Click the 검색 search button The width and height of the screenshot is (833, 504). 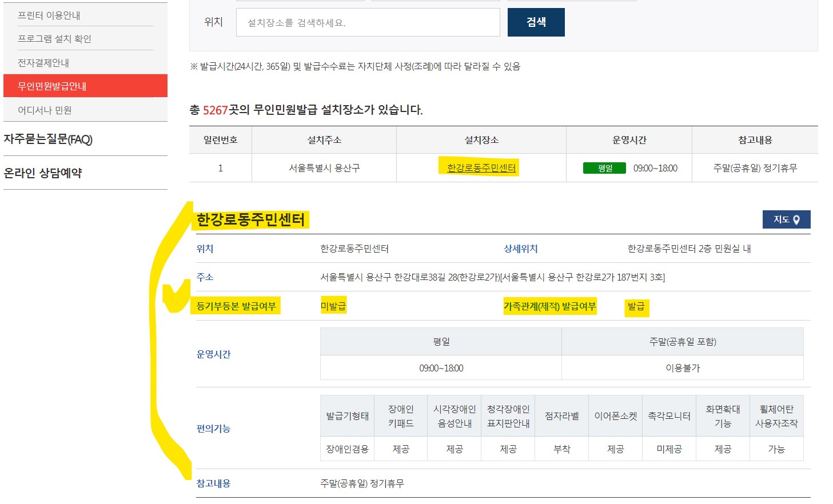click(x=535, y=22)
